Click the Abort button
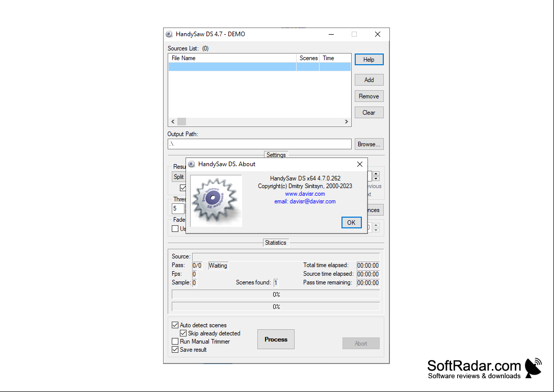The height and width of the screenshot is (392, 554). pos(361,343)
